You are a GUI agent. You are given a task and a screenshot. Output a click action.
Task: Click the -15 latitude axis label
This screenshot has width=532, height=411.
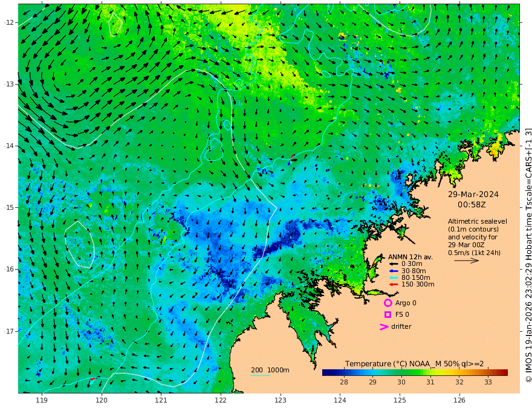point(9,207)
